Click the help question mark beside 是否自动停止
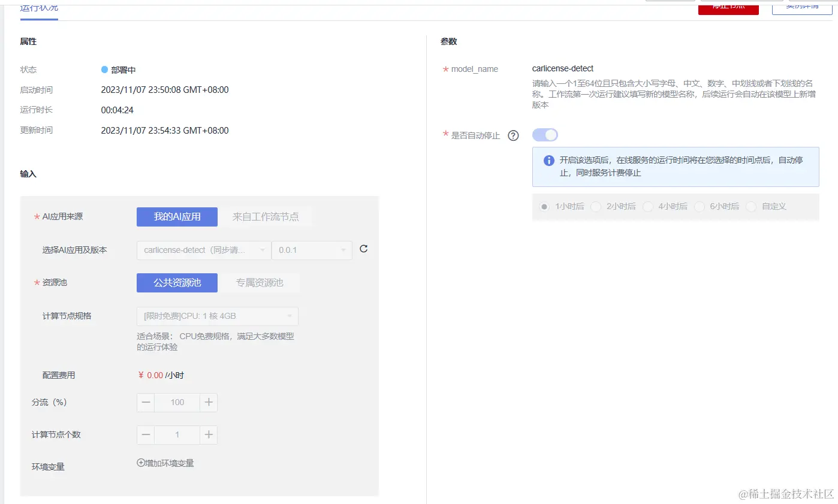 point(513,135)
